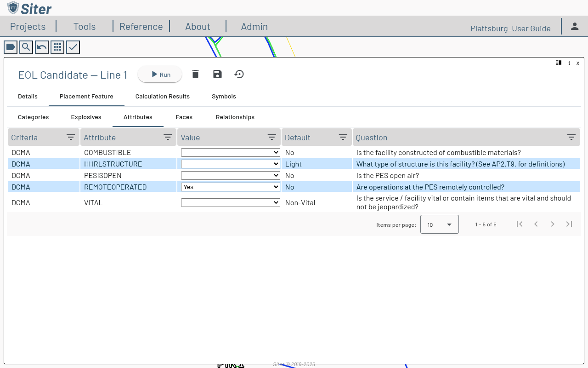Click the restore history icon

239,74
